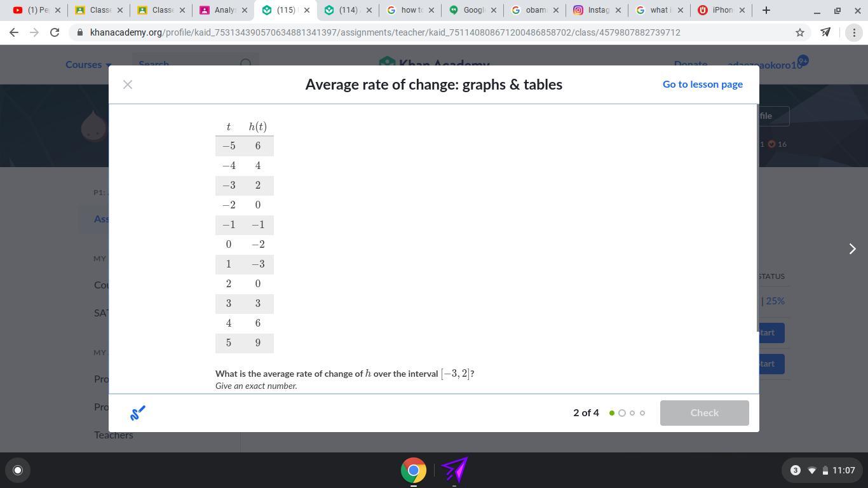The height and width of the screenshot is (488, 868).
Task: Close the iPhone tab
Action: [742, 10]
